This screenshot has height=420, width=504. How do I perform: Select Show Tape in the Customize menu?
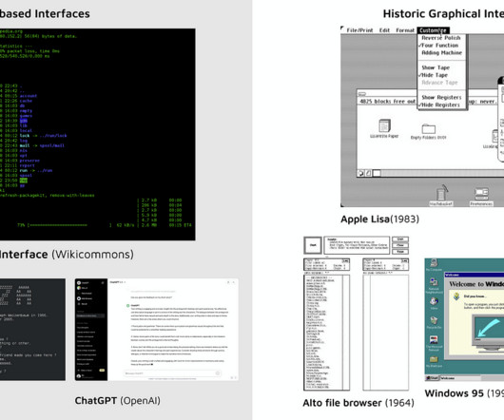pyautogui.click(x=436, y=67)
